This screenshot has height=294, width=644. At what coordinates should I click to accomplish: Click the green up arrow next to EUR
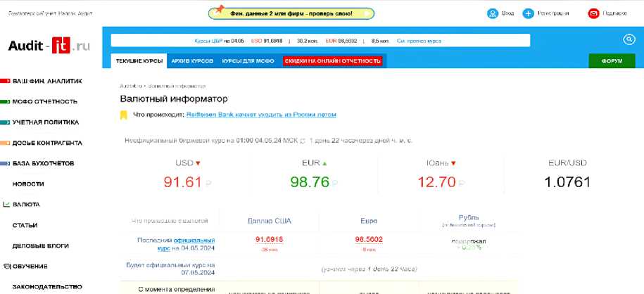point(325,163)
